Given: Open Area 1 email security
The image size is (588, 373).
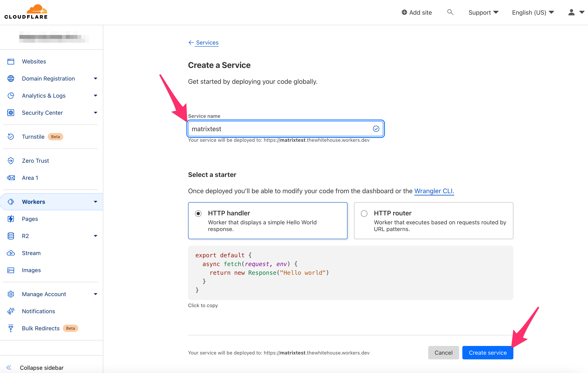Looking at the screenshot, I should click(x=30, y=178).
